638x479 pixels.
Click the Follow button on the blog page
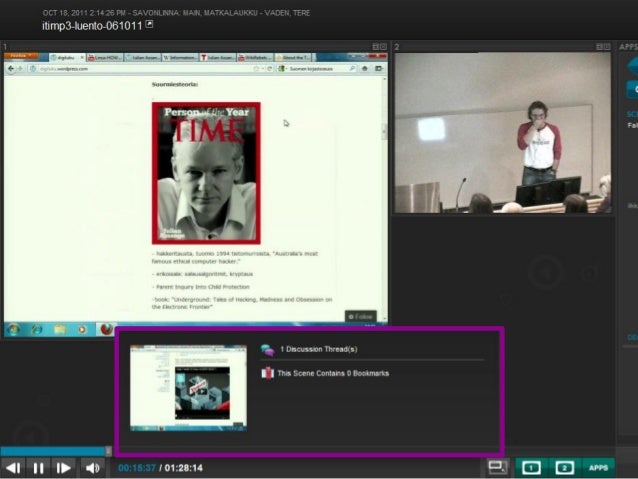pyautogui.click(x=361, y=317)
